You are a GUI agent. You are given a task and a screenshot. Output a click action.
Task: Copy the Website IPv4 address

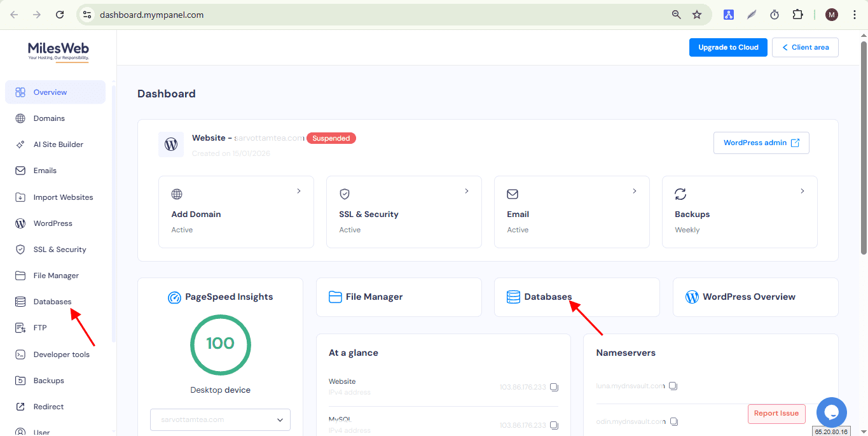click(x=554, y=386)
